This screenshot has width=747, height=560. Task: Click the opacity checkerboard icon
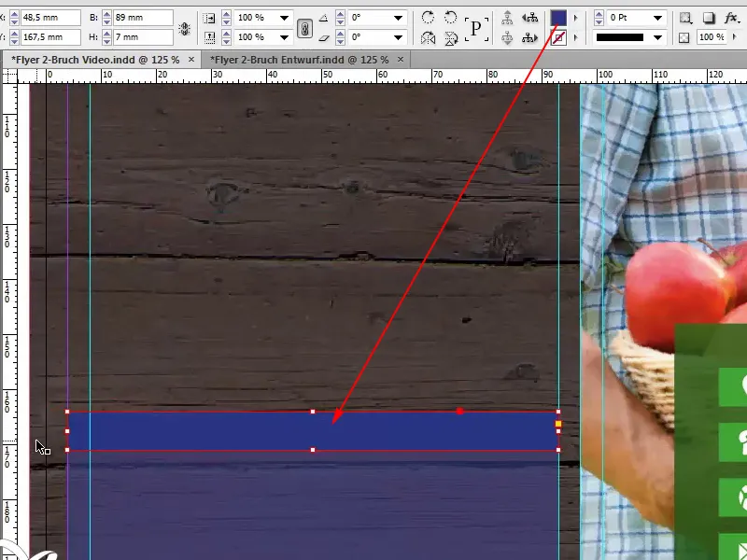[684, 37]
